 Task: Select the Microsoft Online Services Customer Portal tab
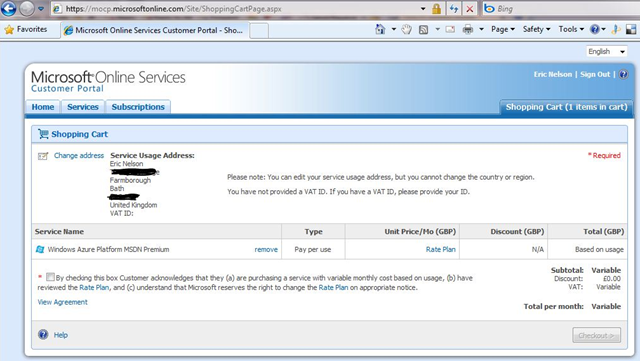[x=154, y=30]
